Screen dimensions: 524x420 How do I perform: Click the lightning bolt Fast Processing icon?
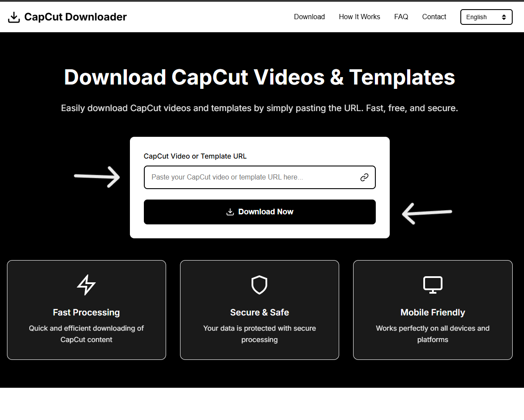86,285
